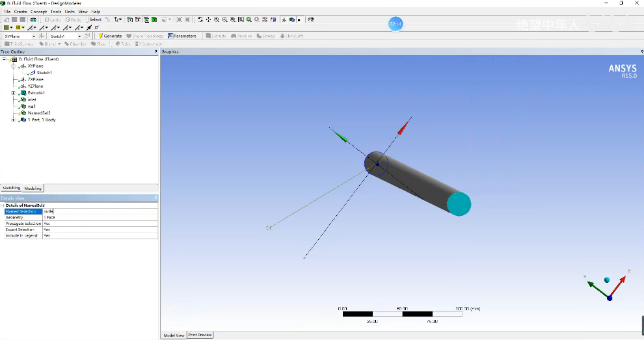Screen dimensions: 644x340
Task: Click the Conversion tool icon
Action: pyautogui.click(x=149, y=44)
